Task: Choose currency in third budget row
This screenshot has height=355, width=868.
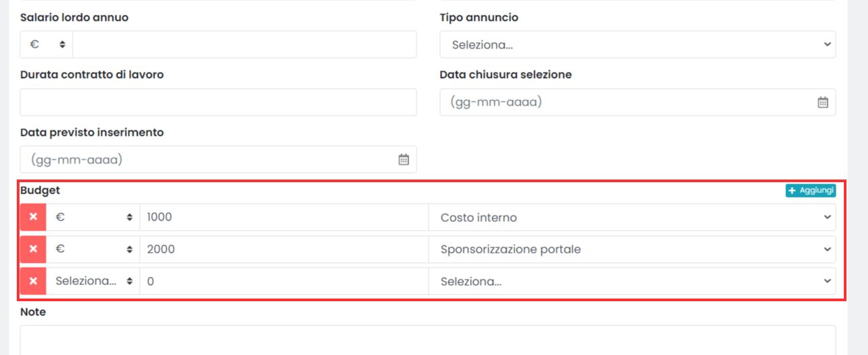Action: click(x=93, y=281)
